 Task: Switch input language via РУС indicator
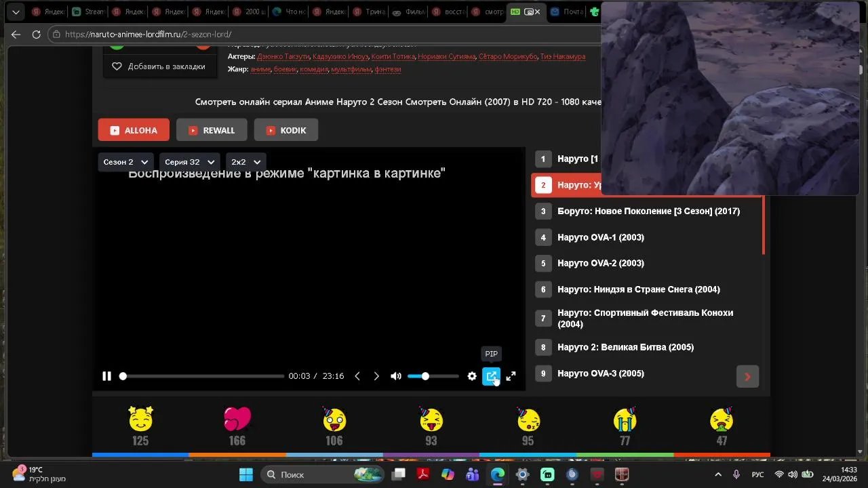pos(757,474)
